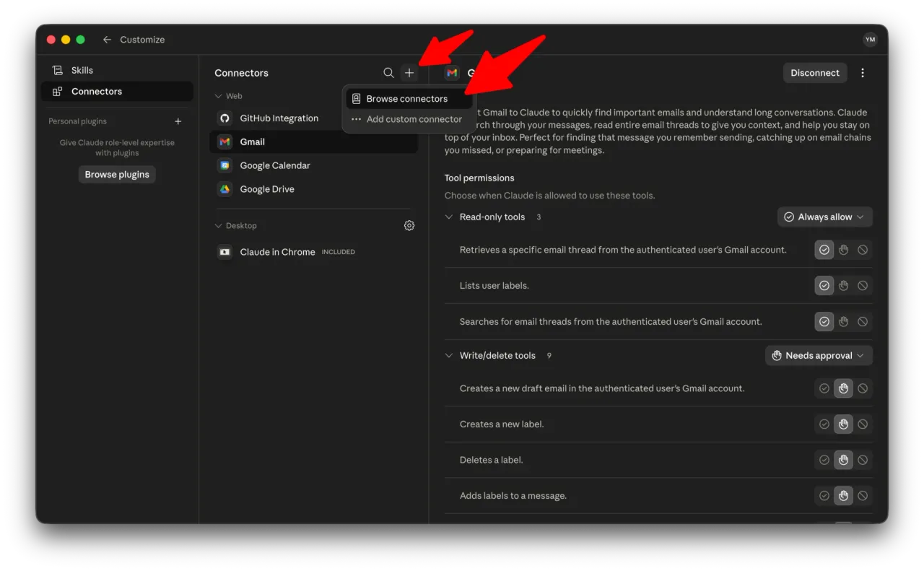
Task: Click the plus icon to add connector
Action: (409, 73)
